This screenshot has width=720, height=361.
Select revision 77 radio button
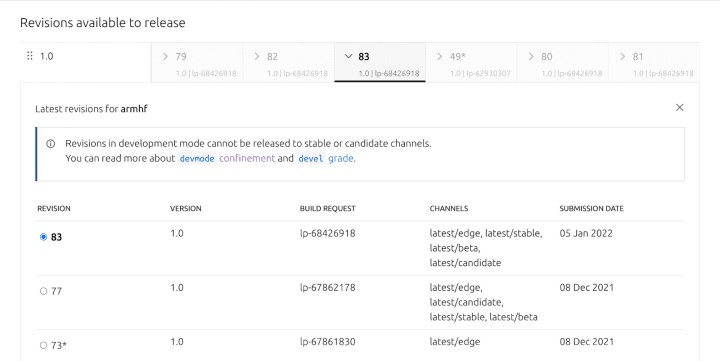tap(44, 291)
